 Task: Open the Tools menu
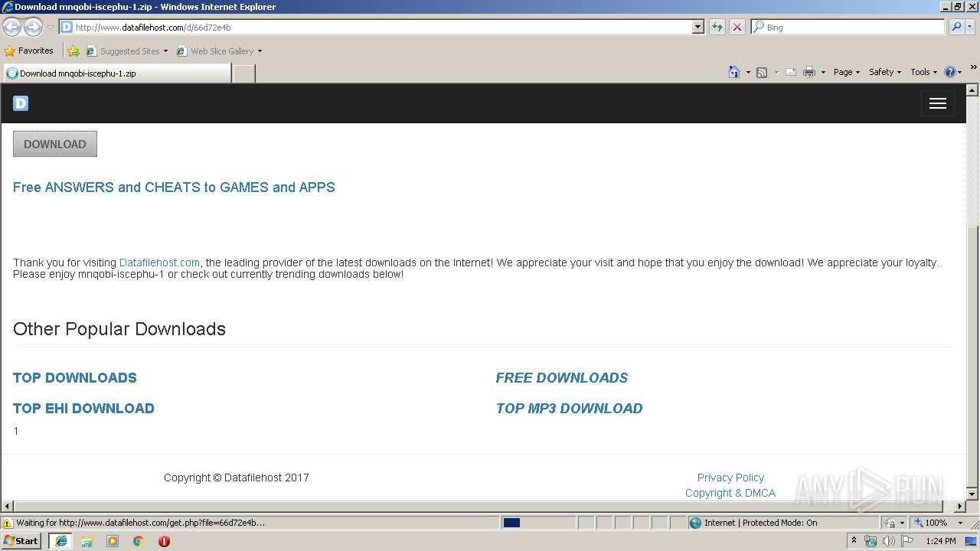pyautogui.click(x=923, y=72)
